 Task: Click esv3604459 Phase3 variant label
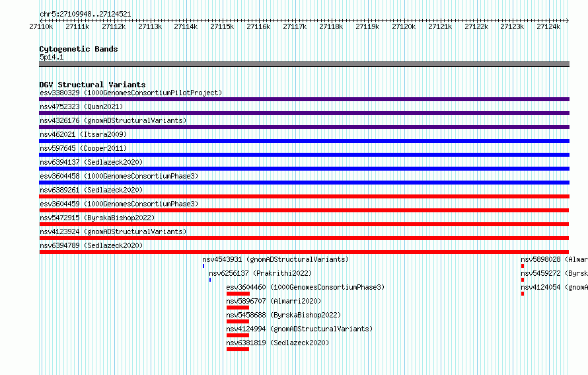coord(119,204)
